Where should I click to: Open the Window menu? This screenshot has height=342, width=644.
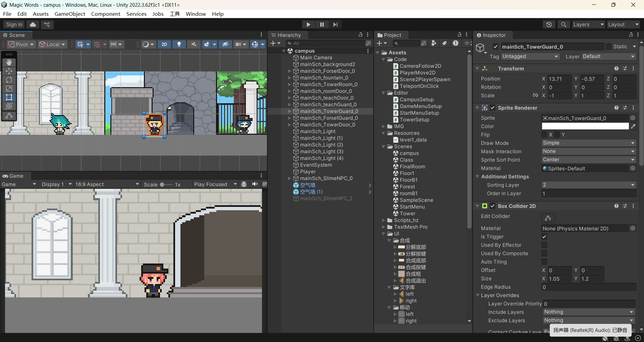196,14
